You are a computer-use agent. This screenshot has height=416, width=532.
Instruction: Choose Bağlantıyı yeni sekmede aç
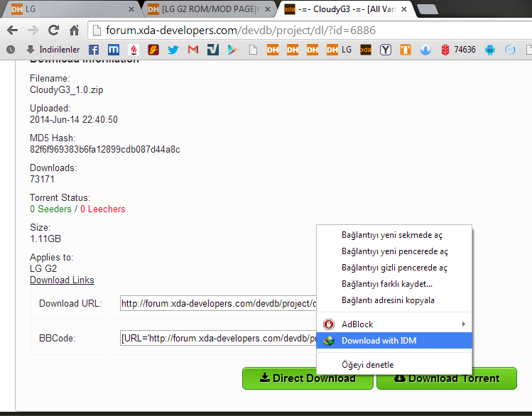tap(394, 235)
